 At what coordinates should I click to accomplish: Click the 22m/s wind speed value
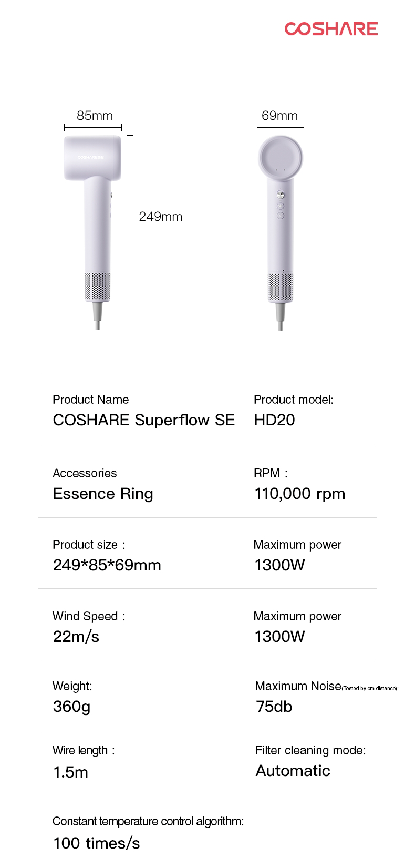pos(76,637)
